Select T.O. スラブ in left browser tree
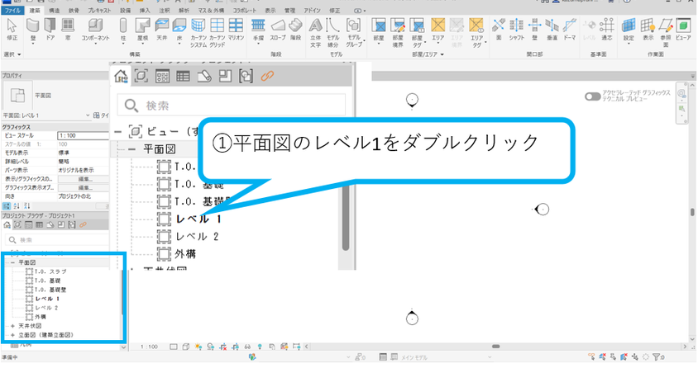Image resolution: width=698 pixels, height=365 pixels. (x=50, y=272)
